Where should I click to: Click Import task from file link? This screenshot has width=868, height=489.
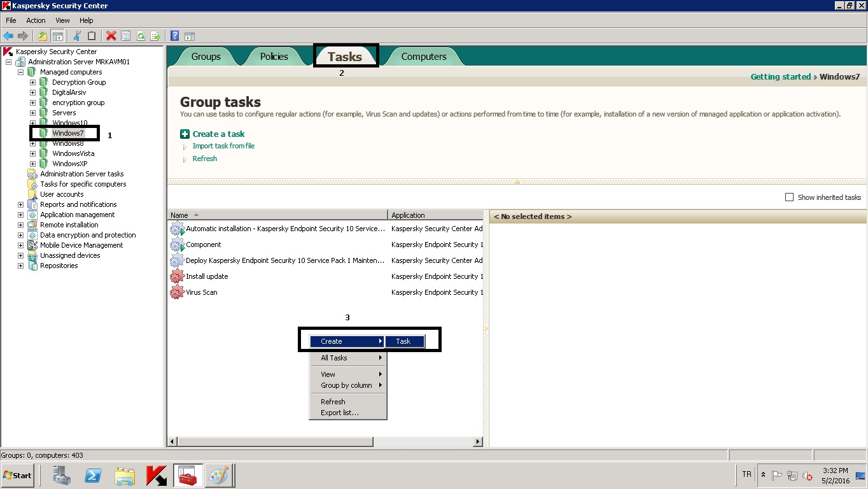coord(223,146)
